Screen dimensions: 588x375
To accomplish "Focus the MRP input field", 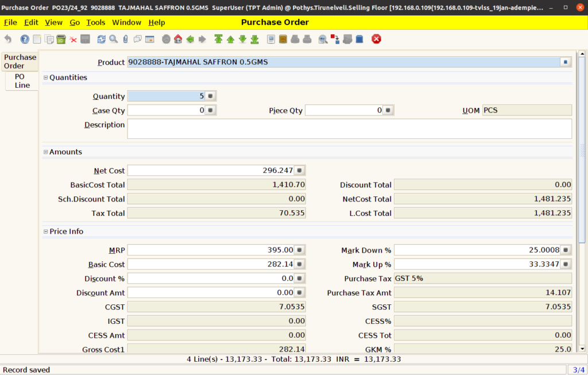I will pyautogui.click(x=211, y=250).
